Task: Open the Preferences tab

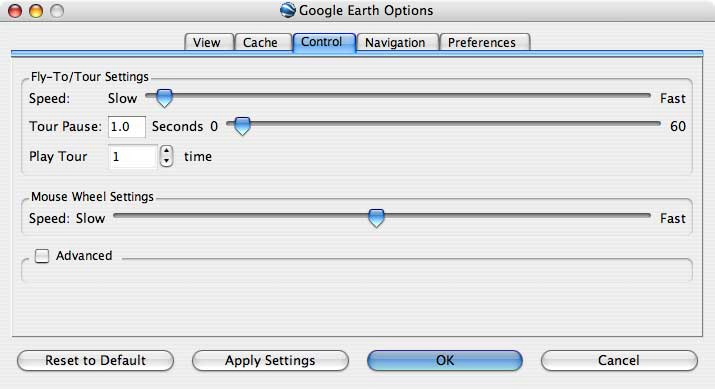Action: point(484,42)
